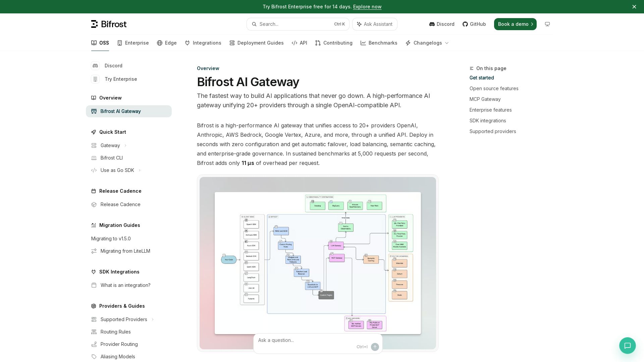Click the sidebar Discord icon
Viewport: 644px width, 362px height.
coord(95,66)
